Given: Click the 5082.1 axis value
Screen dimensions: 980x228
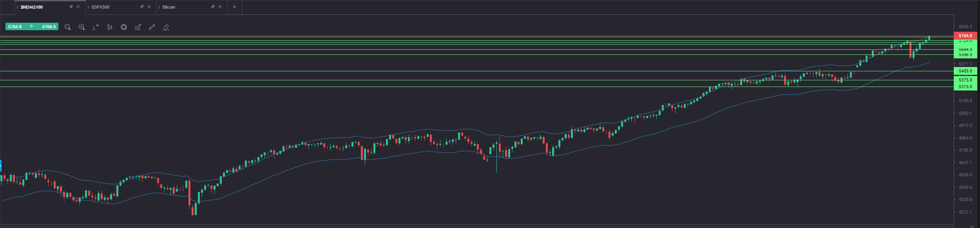Looking at the screenshot, I should click(965, 113).
